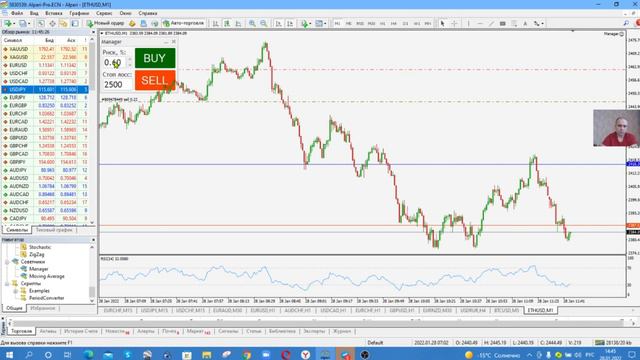The height and width of the screenshot is (360, 640).
Task: Open the Графики menu
Action: (79, 13)
